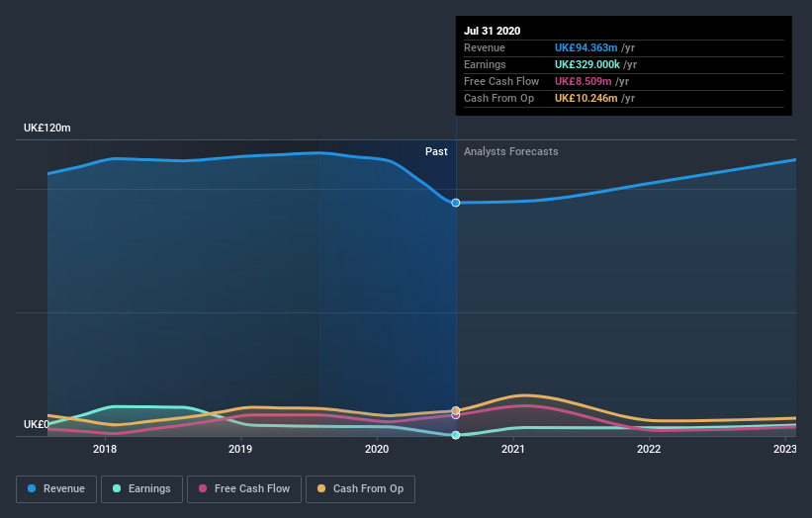The height and width of the screenshot is (518, 812).
Task: Click the Jul 31 2020 tooltip date
Action: click(492, 31)
